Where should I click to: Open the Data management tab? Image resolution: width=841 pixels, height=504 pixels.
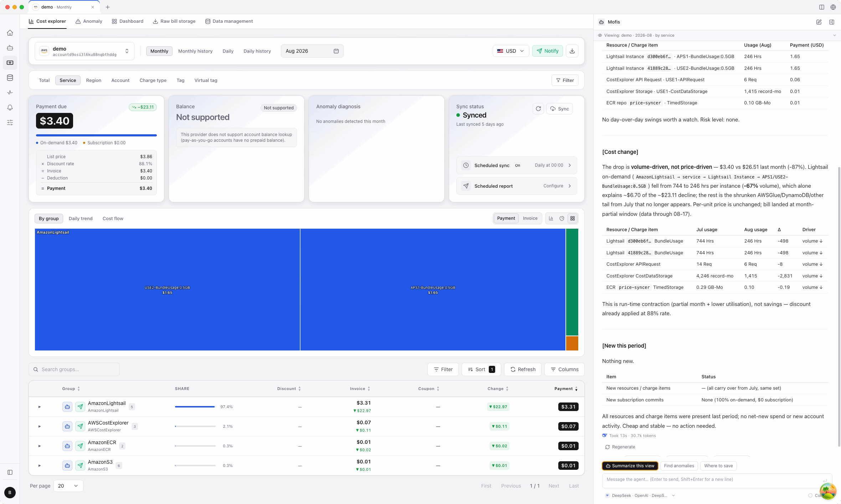point(229,21)
